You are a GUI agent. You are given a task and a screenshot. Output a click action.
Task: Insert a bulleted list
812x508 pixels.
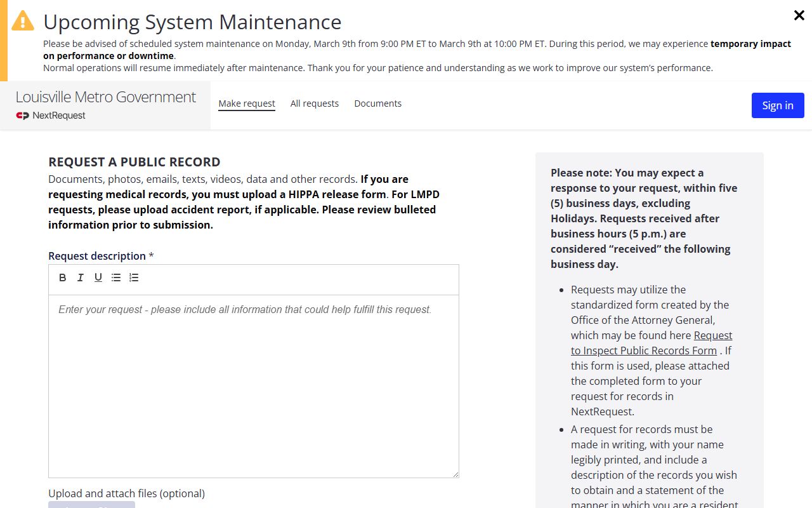pos(116,277)
